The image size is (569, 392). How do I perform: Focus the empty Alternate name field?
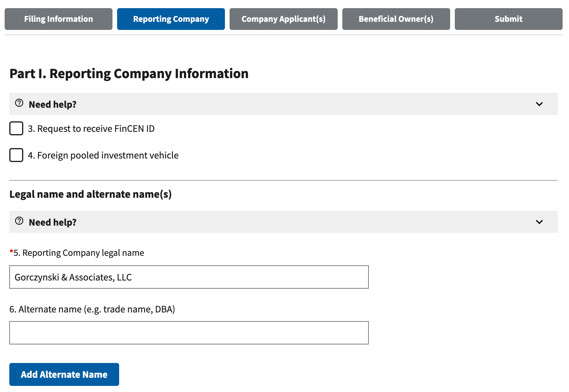coord(189,333)
